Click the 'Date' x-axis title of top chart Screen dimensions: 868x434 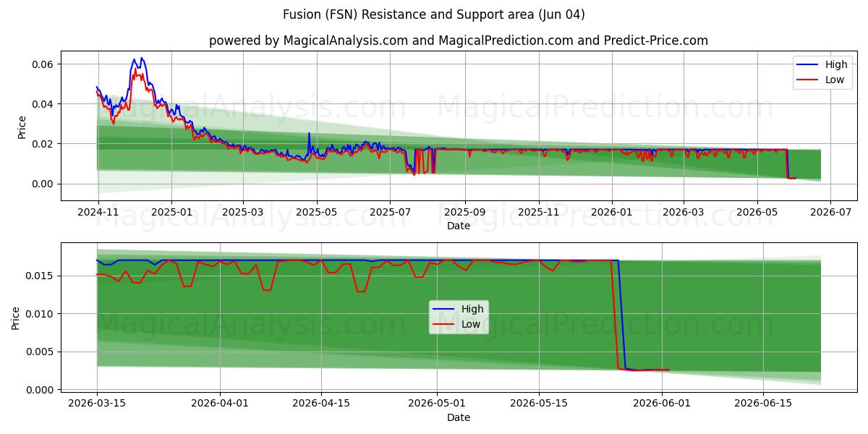coord(459,226)
